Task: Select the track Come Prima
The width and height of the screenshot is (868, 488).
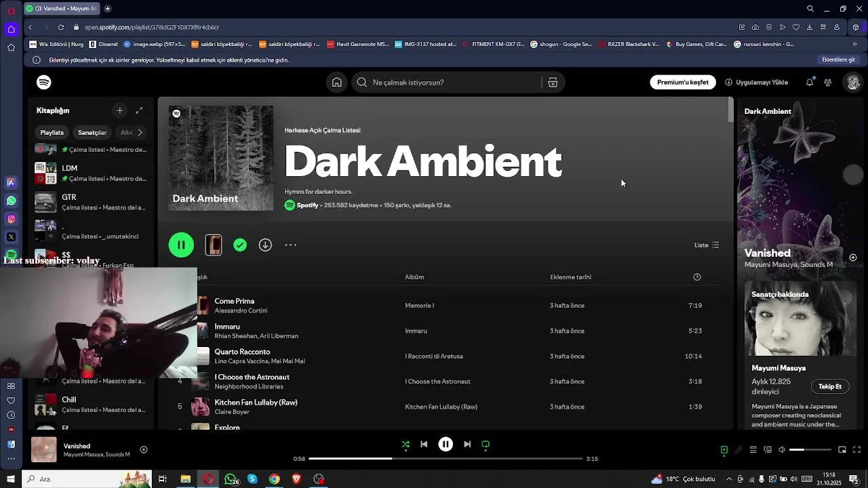Action: [235, 301]
